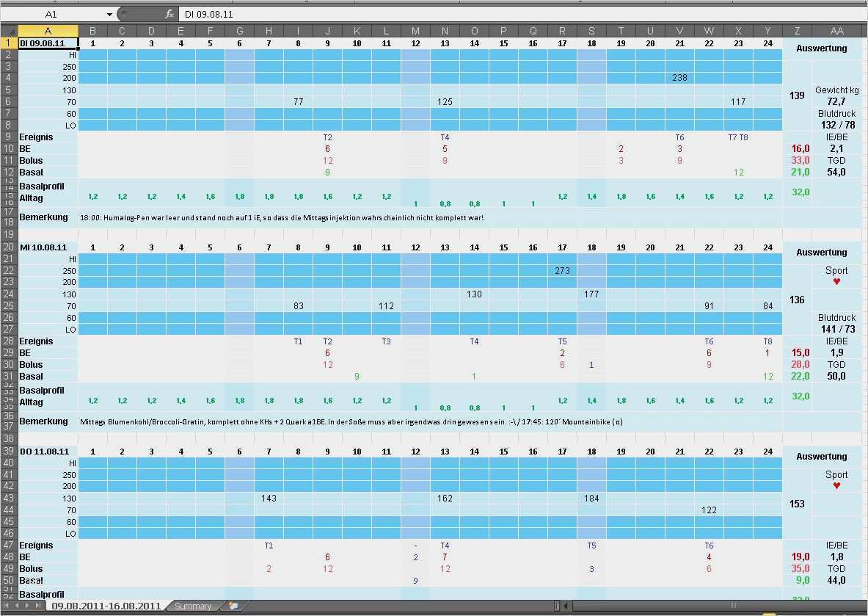Select column header Z
The height and width of the screenshot is (616, 868).
797,31
